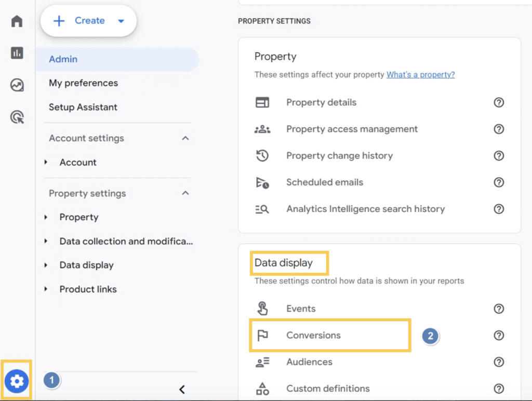Click the Audiences people list icon
The width and height of the screenshot is (532, 401).
click(262, 362)
